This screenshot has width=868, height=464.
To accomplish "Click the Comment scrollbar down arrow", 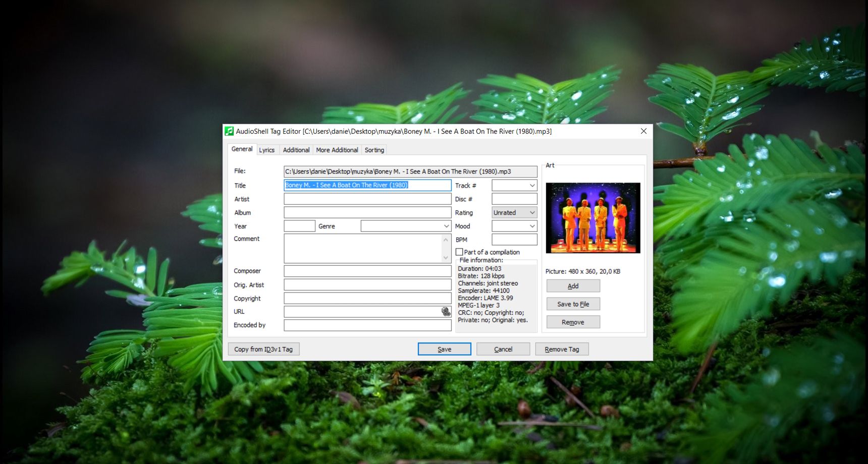I will [446, 258].
